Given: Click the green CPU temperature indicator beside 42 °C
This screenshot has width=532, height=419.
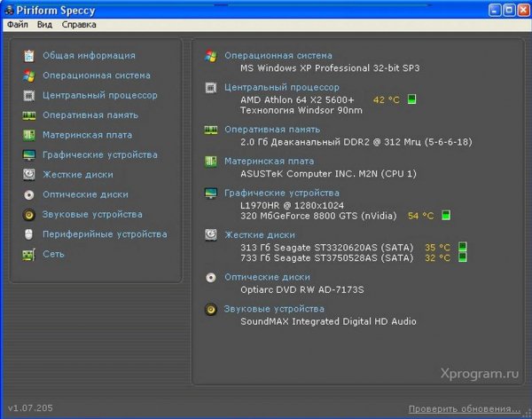Looking at the screenshot, I should (x=411, y=99).
